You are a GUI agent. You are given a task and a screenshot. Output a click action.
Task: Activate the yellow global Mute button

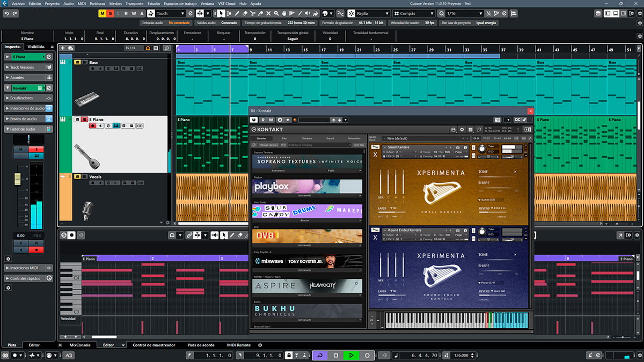click(x=103, y=13)
